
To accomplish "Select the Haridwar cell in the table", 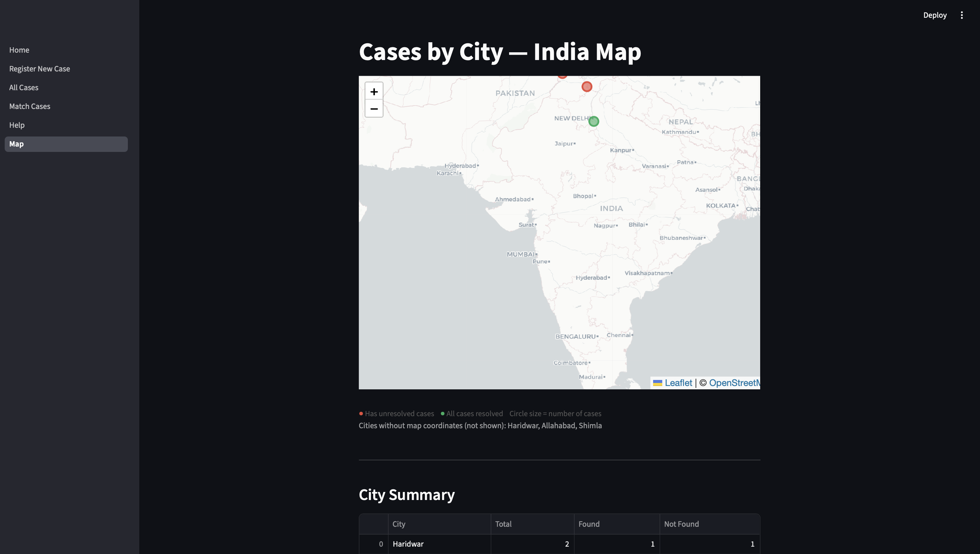I will pyautogui.click(x=408, y=544).
